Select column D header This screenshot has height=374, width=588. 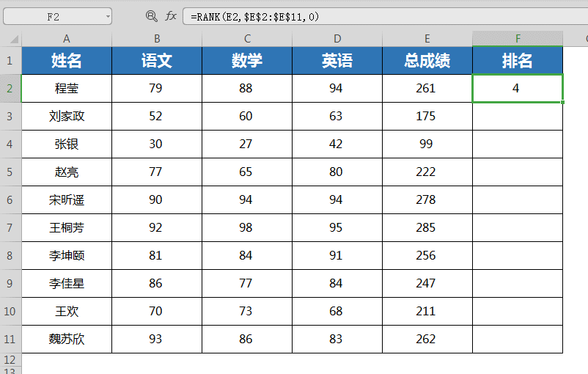[337, 39]
